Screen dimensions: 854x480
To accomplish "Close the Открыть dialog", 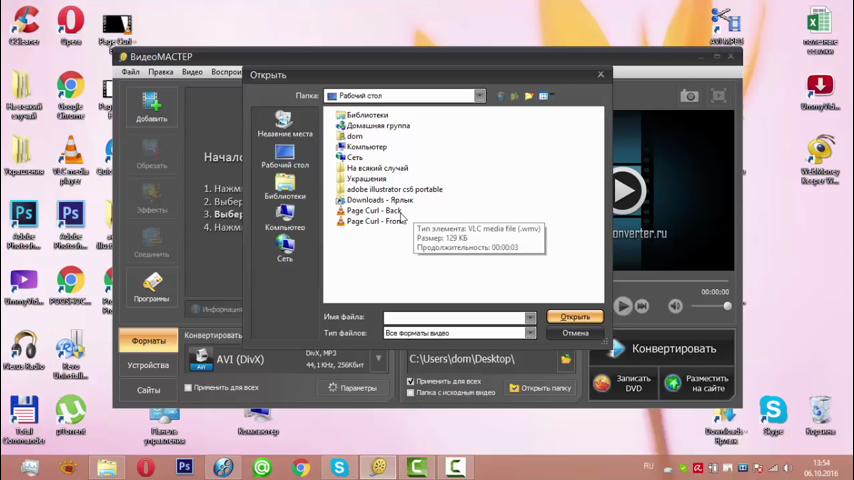I will (x=601, y=75).
